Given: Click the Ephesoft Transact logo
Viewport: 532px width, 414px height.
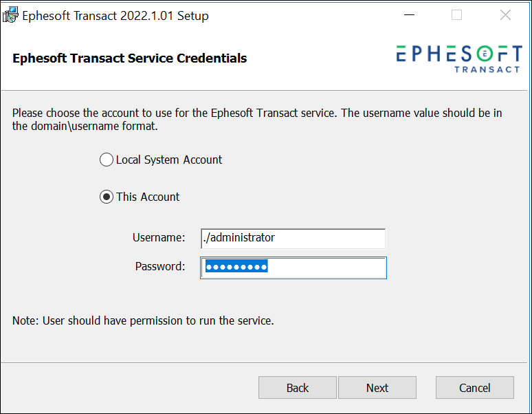Looking at the screenshot, I should 459,59.
